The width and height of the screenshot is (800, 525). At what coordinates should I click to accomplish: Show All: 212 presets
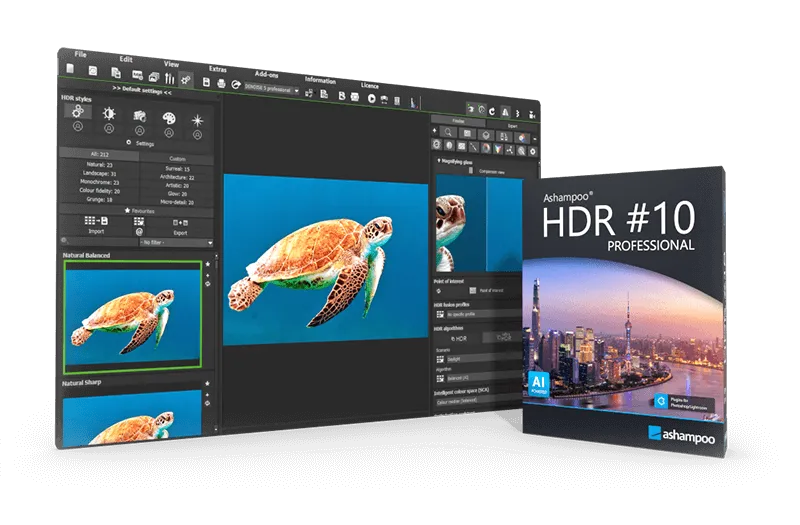[99, 154]
